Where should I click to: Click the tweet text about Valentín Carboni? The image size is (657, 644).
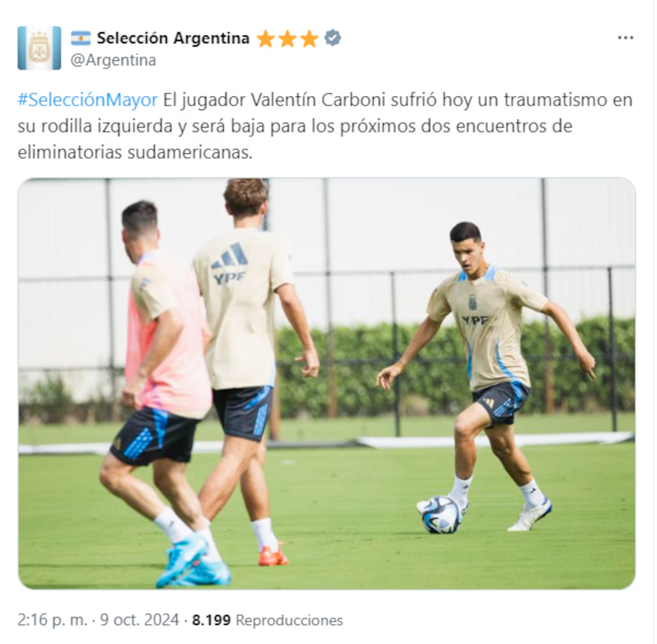(325, 126)
